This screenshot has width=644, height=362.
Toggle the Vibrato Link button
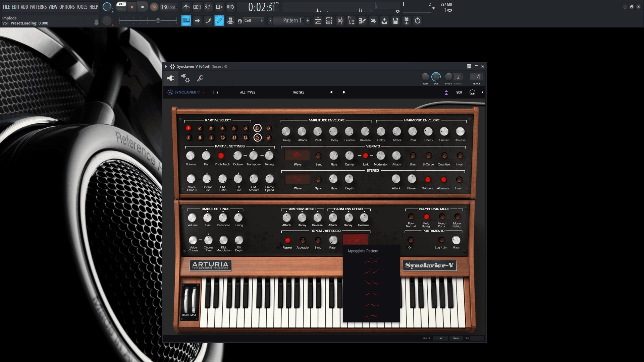(366, 156)
